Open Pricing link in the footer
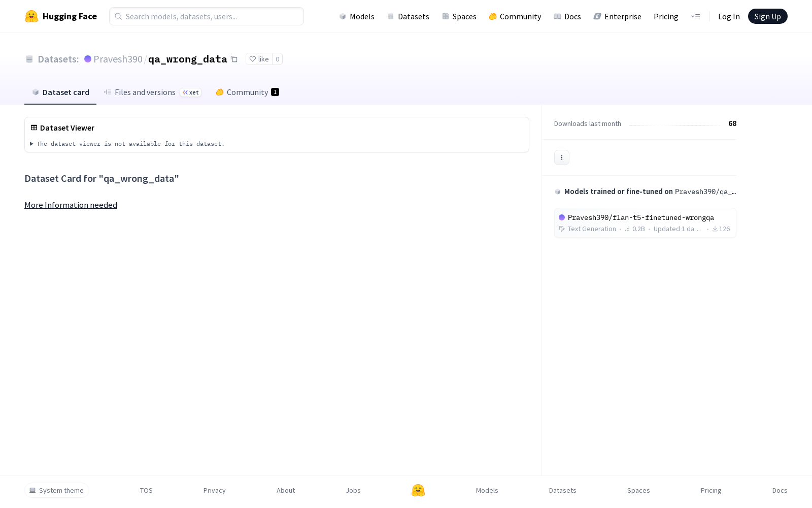The width and height of the screenshot is (812, 508). tap(711, 490)
